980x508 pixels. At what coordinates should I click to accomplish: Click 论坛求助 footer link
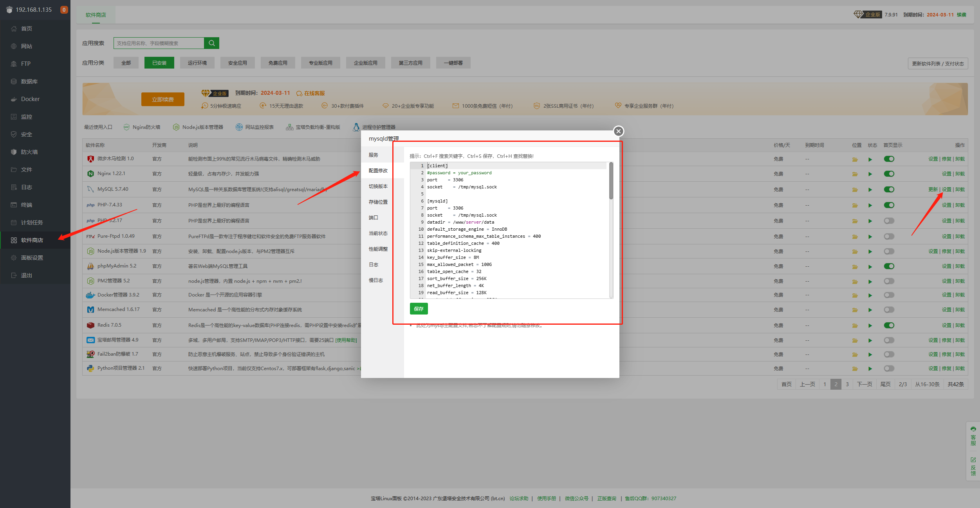(x=519, y=499)
